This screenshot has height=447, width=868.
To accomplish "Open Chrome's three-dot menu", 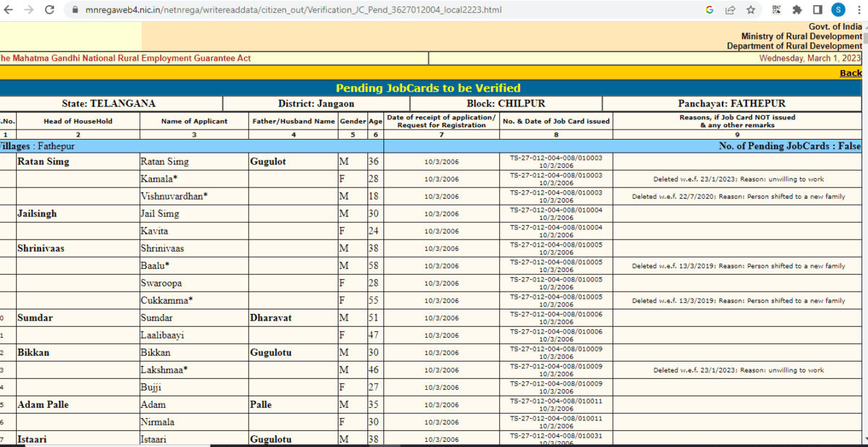I will tap(860, 9).
